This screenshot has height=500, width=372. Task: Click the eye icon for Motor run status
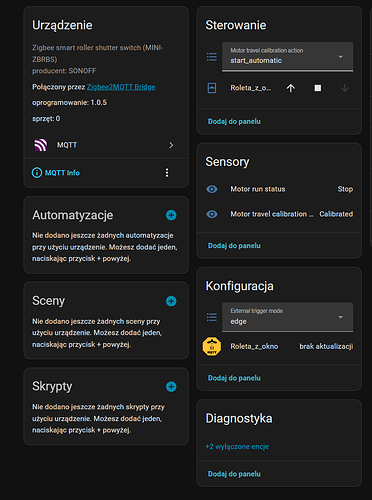212,189
